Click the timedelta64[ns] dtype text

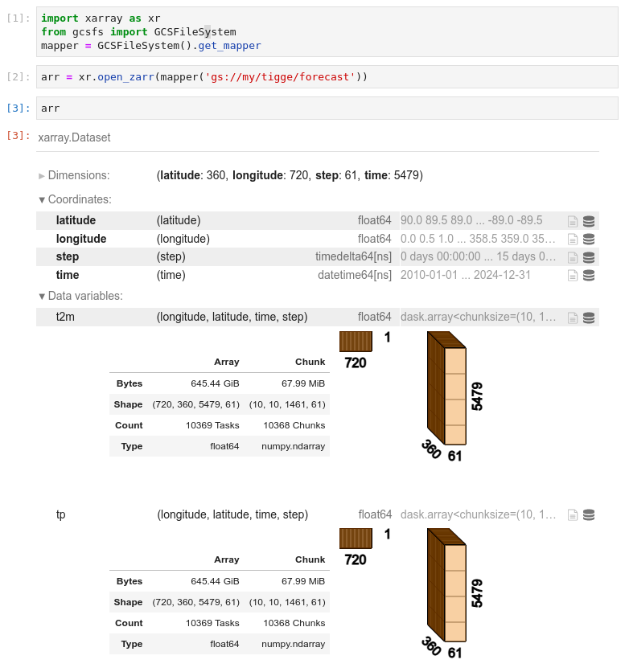pyautogui.click(x=353, y=256)
